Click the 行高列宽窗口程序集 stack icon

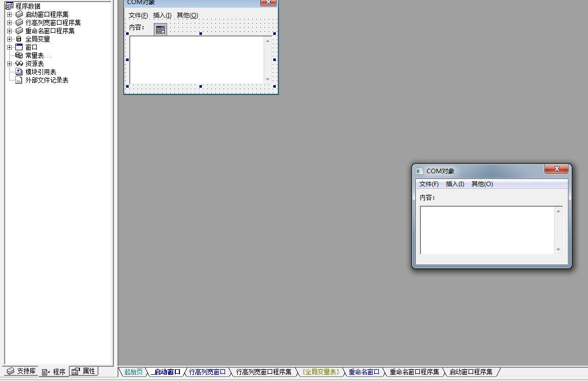pos(19,23)
